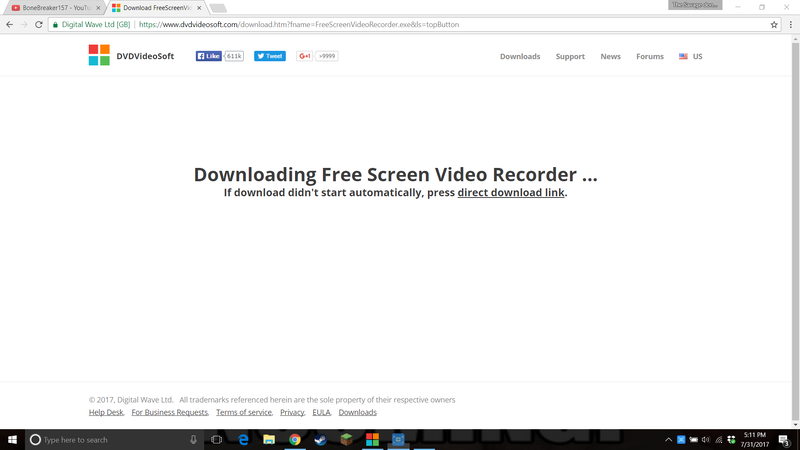Viewport: 800px width, 450px height.
Task: Click the Cortana microphone icon
Action: [193, 439]
